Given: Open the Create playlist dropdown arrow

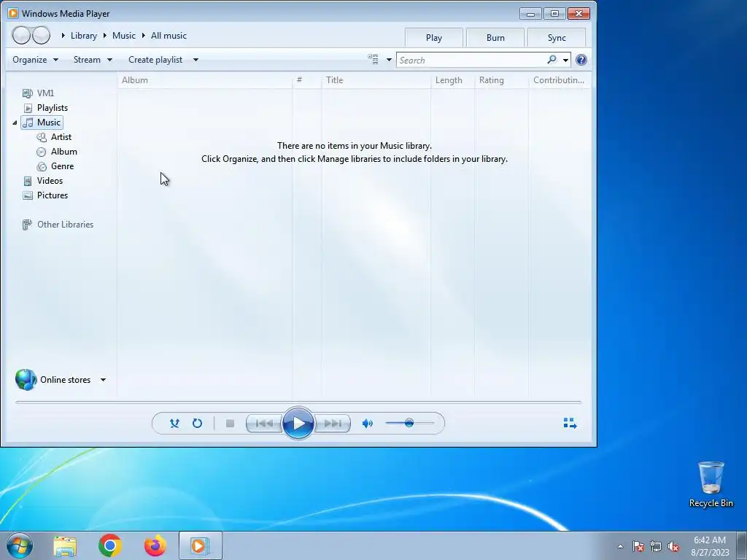Looking at the screenshot, I should [x=196, y=60].
